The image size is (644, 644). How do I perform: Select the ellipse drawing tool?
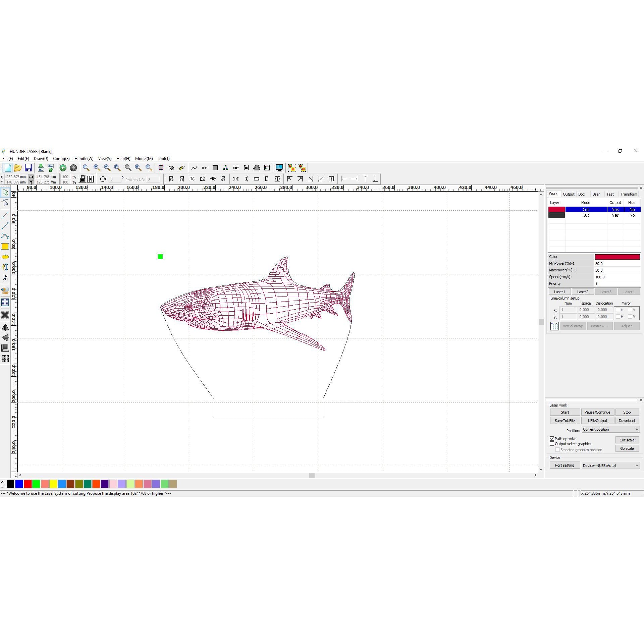(x=5, y=257)
